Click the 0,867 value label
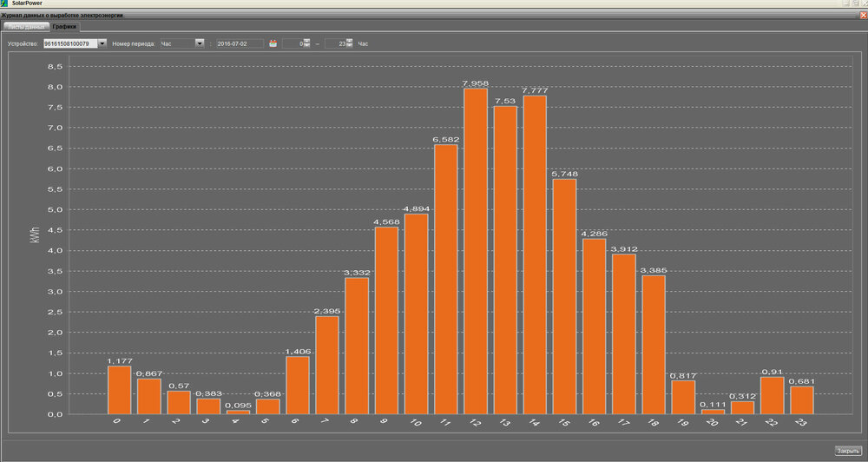The height and width of the screenshot is (462, 868). coord(149,374)
